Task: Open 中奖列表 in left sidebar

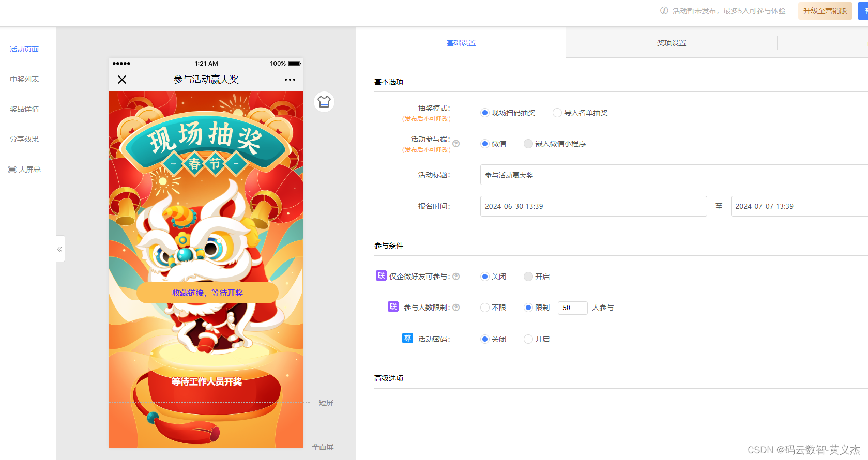Action: (x=24, y=79)
